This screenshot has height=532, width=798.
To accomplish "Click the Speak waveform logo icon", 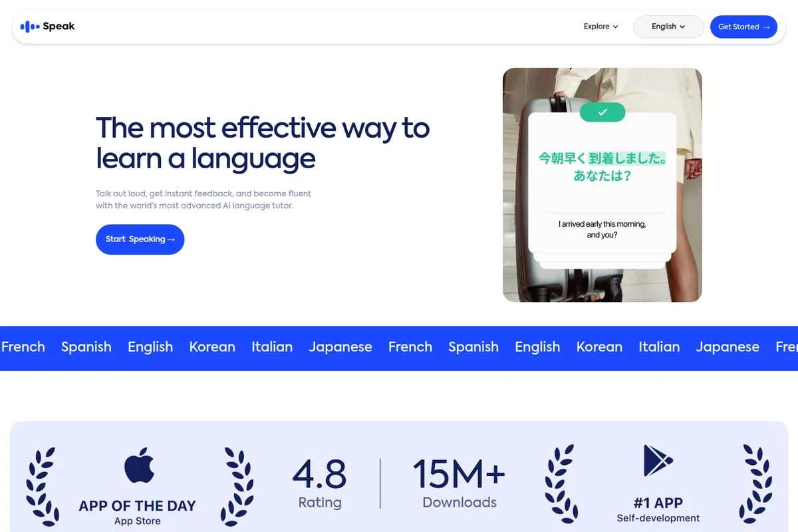I will (x=29, y=26).
